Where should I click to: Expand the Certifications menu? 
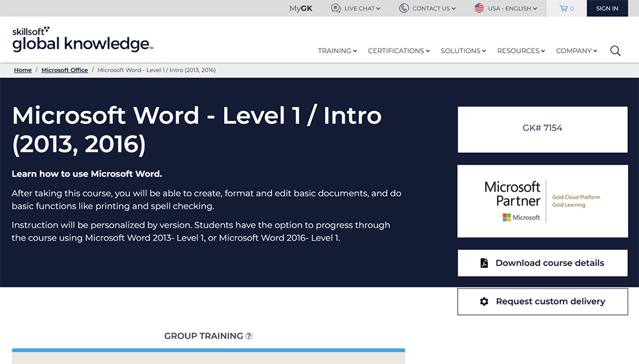[x=398, y=51]
